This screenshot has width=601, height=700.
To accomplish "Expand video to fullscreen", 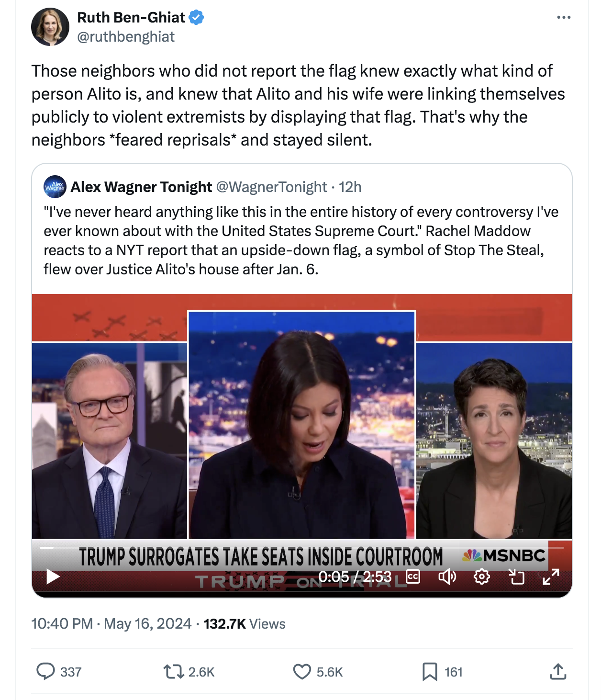I will pos(551,577).
